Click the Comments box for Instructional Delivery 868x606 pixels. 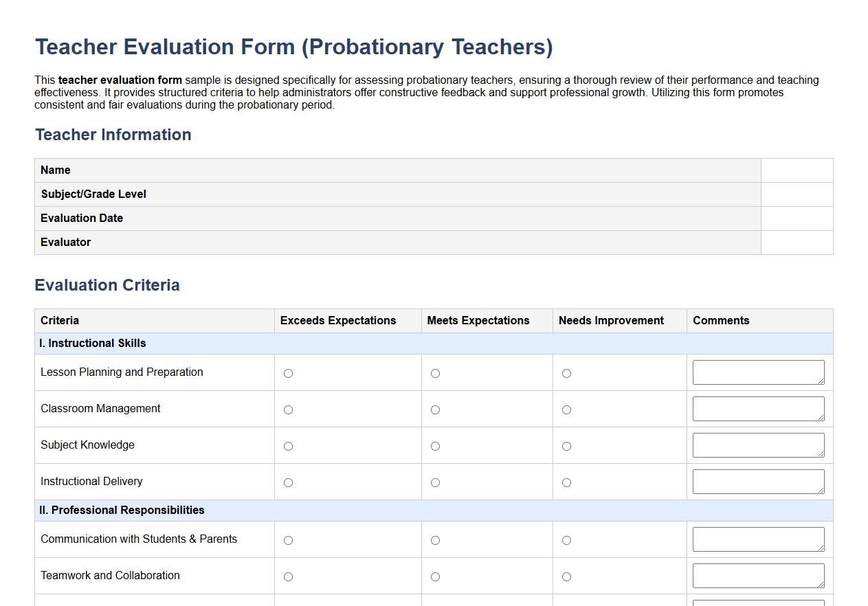click(x=757, y=481)
